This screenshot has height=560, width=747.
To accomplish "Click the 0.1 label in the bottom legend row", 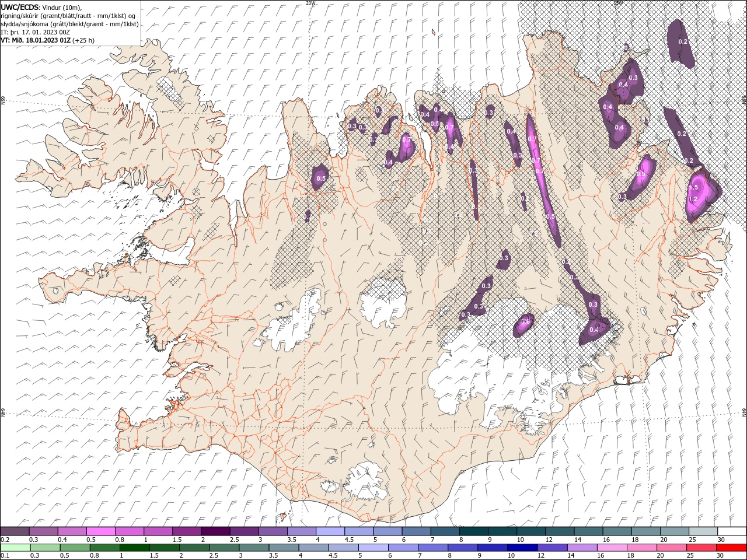I will [x=4, y=556].
